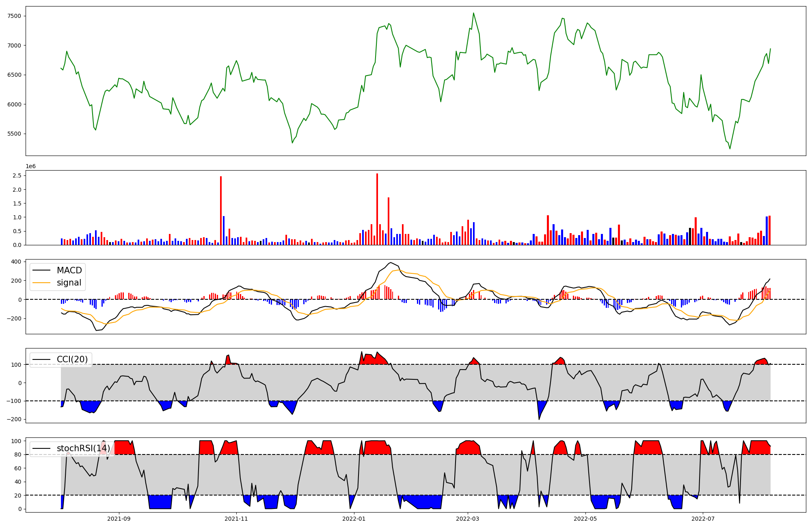
Task: Click the 2021-09 x-axis date label
Action: click(119, 519)
